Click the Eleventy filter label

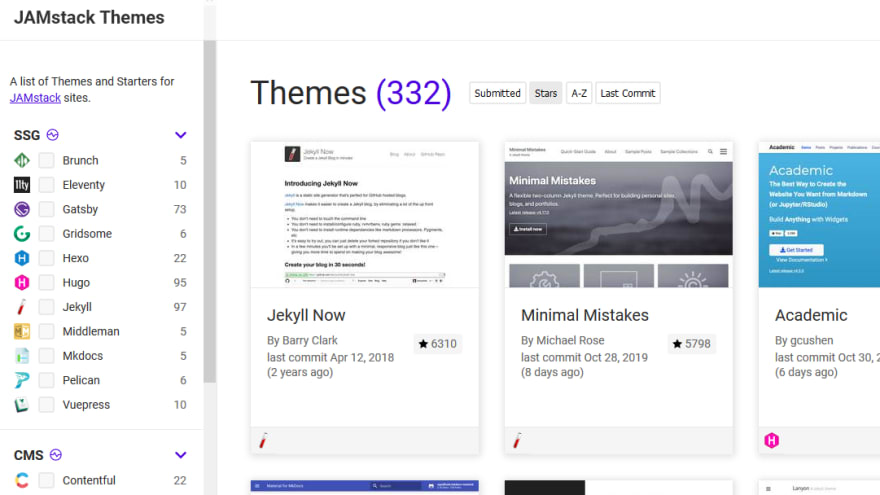[x=84, y=185]
